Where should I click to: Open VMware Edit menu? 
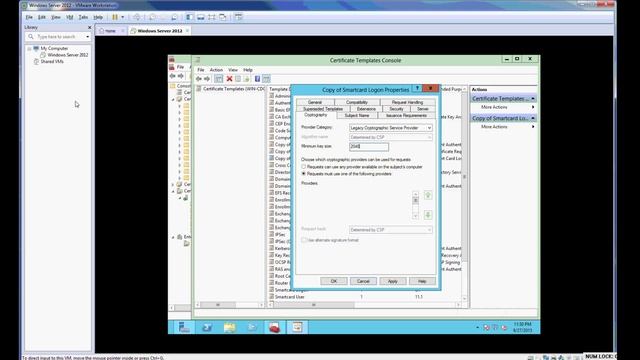pyautogui.click(x=42, y=17)
